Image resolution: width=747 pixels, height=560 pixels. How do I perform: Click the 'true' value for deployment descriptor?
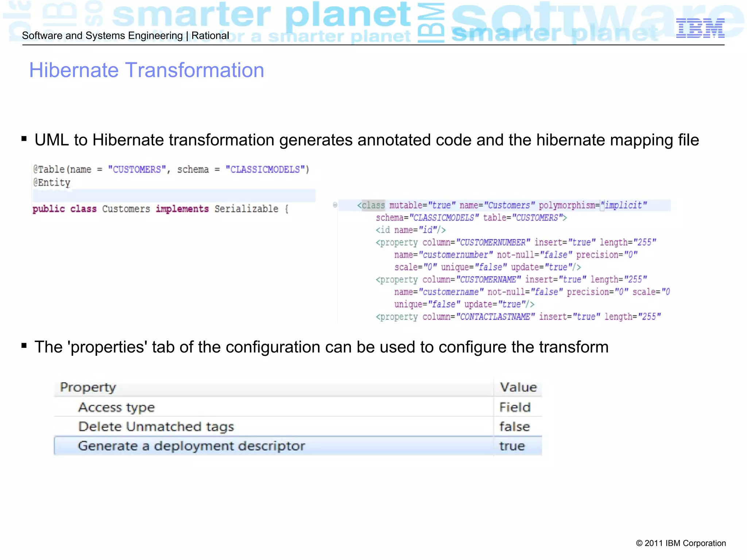click(x=512, y=446)
